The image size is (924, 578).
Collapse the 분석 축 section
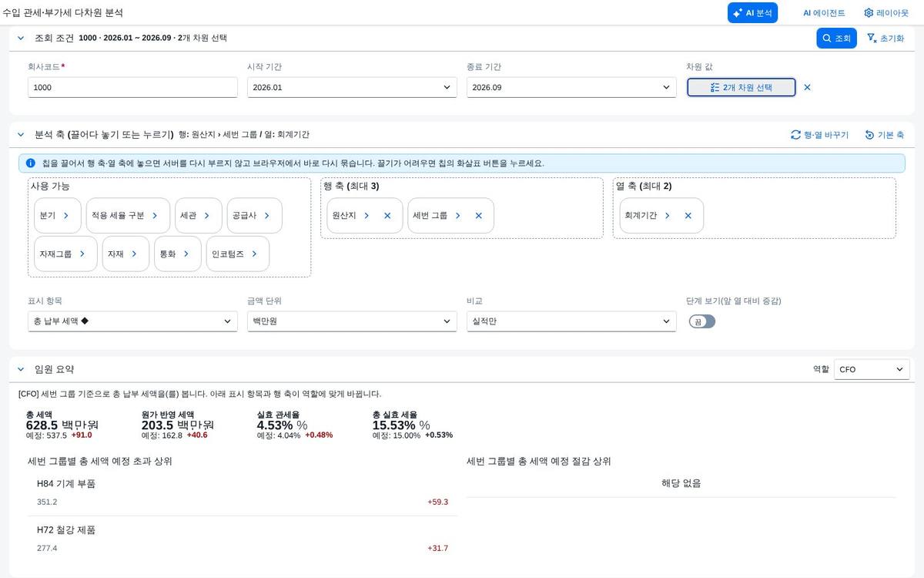pos(21,134)
